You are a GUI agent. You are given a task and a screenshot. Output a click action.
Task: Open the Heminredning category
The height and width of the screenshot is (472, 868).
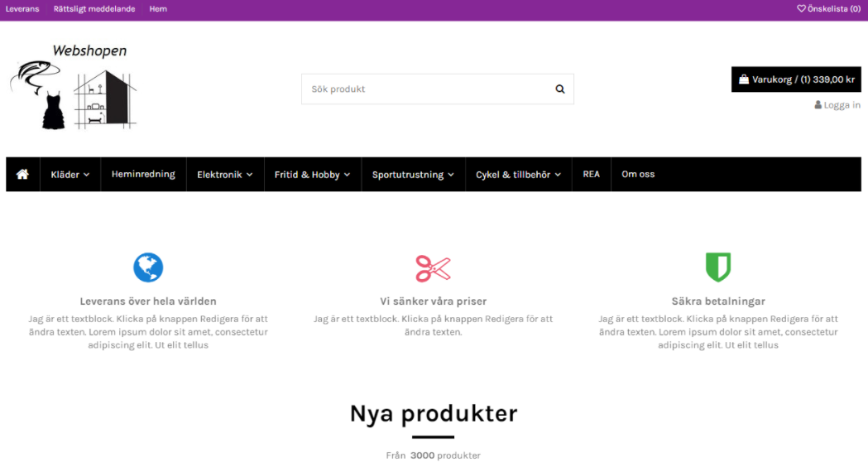click(x=143, y=175)
